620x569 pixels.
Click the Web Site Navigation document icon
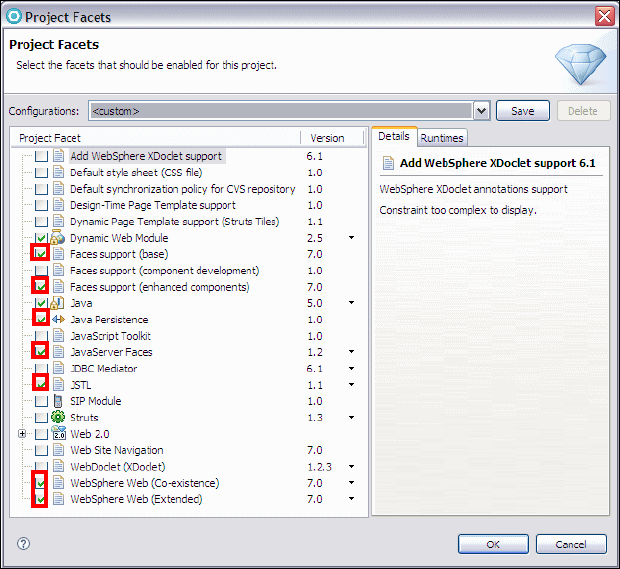coord(58,450)
